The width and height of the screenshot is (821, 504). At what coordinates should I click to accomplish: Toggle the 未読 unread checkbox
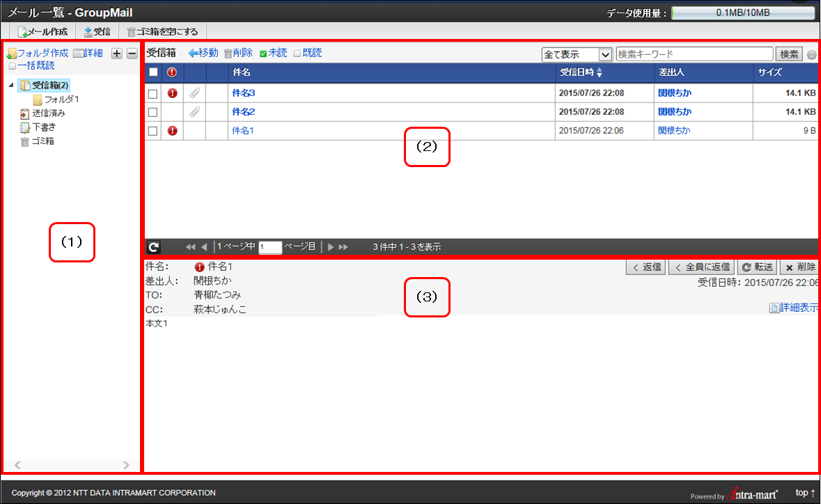coord(263,54)
